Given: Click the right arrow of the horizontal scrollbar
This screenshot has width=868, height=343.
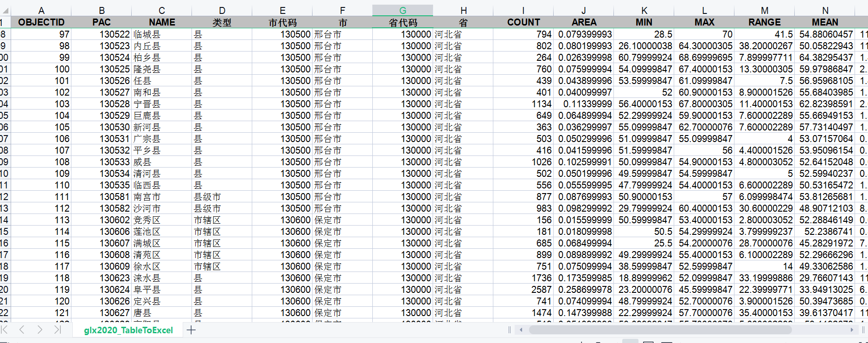Looking at the screenshot, I should (x=852, y=330).
